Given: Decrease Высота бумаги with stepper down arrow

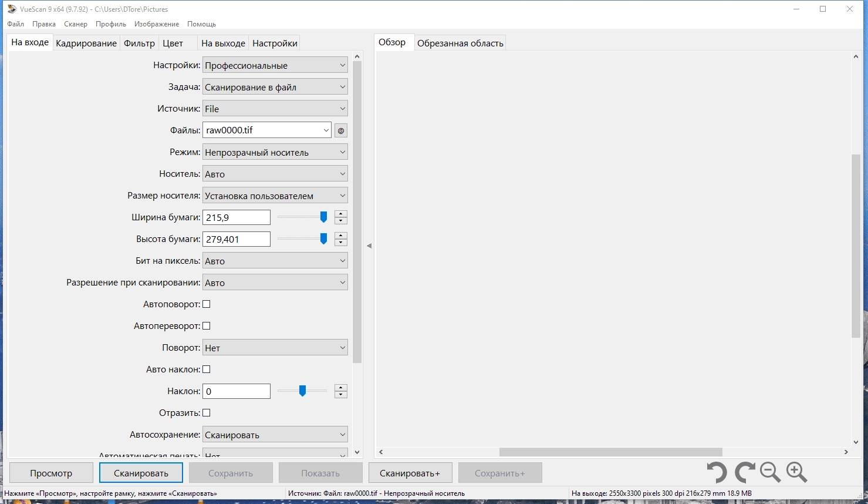Looking at the screenshot, I should [341, 243].
